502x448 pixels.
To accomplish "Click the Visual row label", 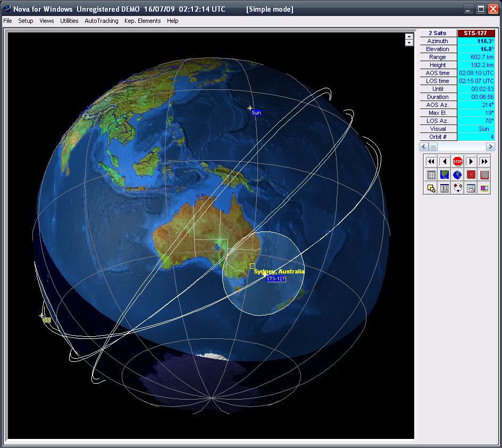I will pos(438,129).
